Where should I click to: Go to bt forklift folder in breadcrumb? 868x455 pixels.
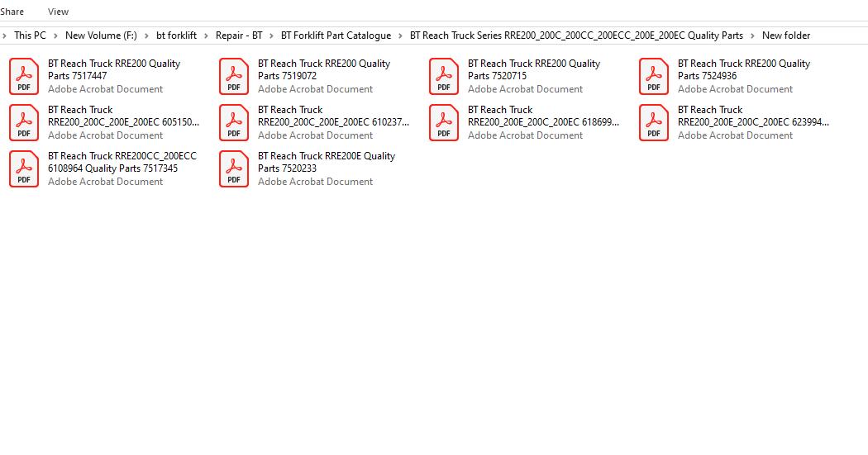pyautogui.click(x=177, y=36)
